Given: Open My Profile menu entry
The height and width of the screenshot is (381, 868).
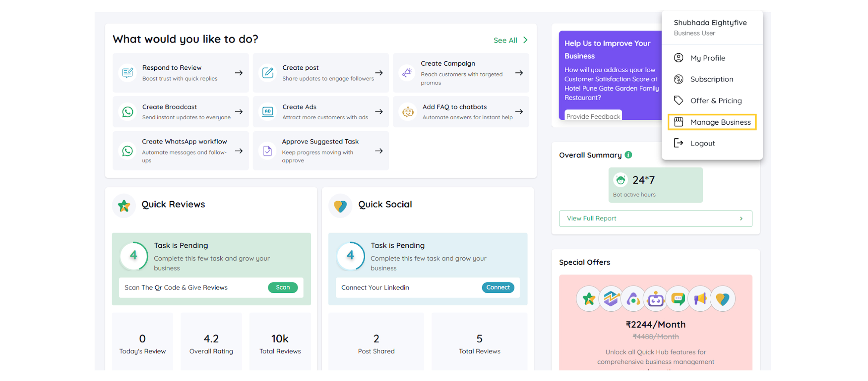Looking at the screenshot, I should tap(707, 58).
